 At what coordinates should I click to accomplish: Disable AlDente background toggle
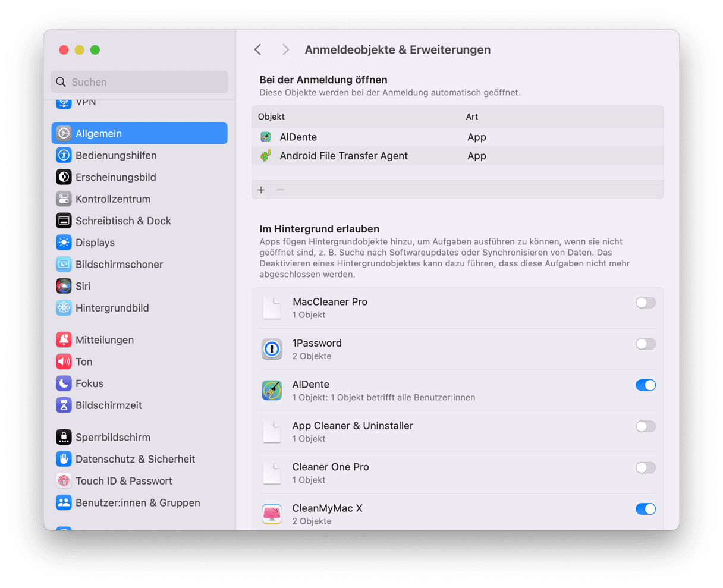(x=645, y=385)
